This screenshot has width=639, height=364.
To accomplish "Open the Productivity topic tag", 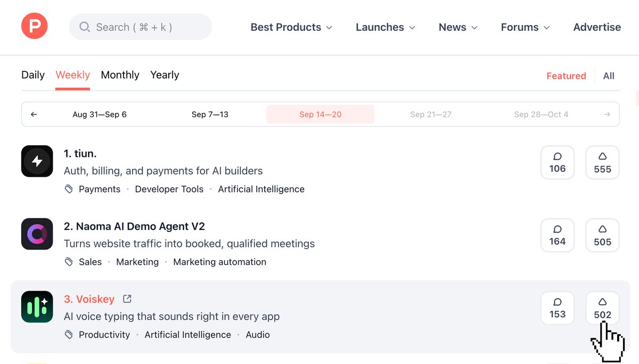I will [104, 335].
